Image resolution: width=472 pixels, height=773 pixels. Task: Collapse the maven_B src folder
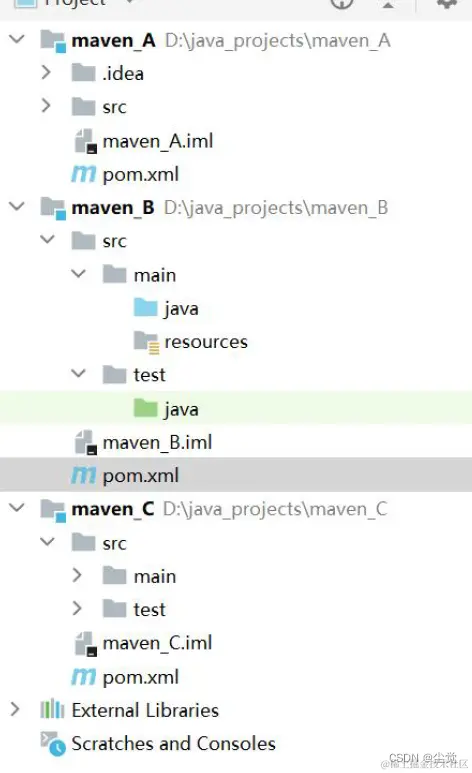[48, 240]
